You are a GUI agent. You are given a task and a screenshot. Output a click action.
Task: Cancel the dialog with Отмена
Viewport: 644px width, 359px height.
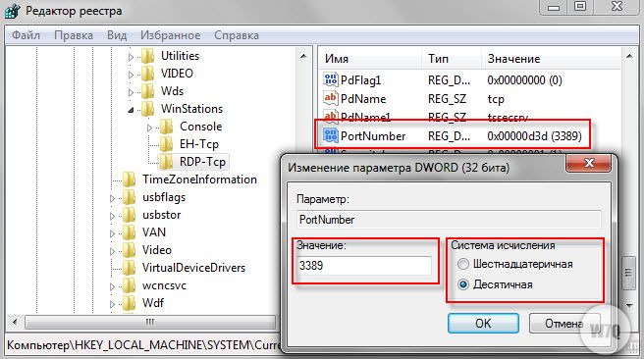564,324
